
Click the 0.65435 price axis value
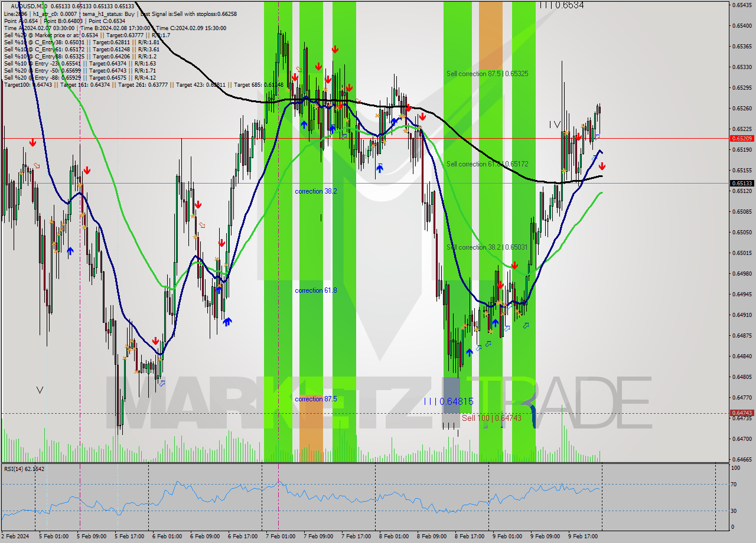pos(742,5)
